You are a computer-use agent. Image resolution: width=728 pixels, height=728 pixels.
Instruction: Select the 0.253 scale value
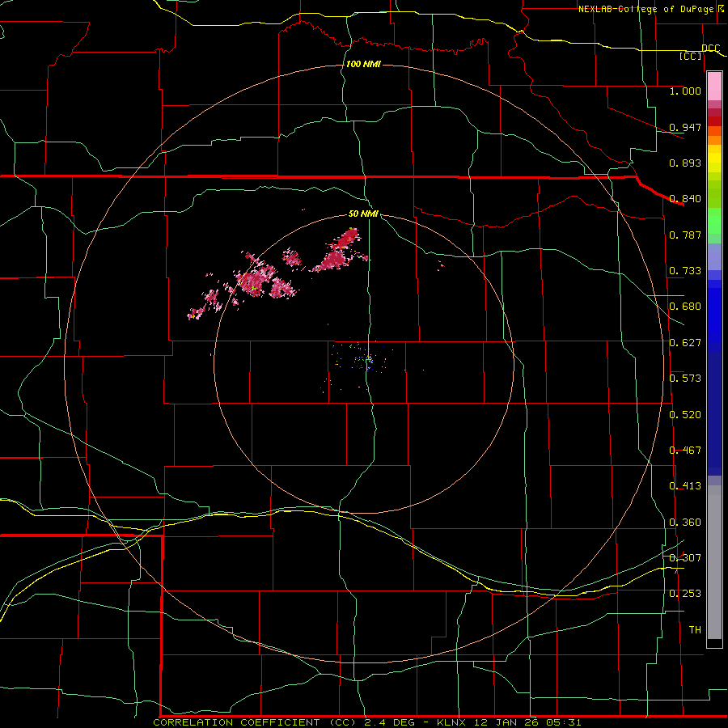coord(685,594)
